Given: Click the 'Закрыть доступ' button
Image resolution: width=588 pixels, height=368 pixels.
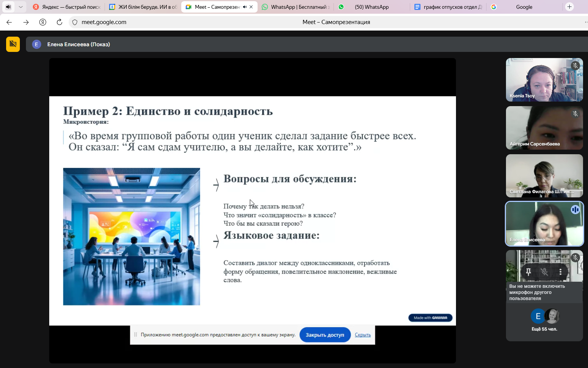Looking at the screenshot, I should point(325,335).
